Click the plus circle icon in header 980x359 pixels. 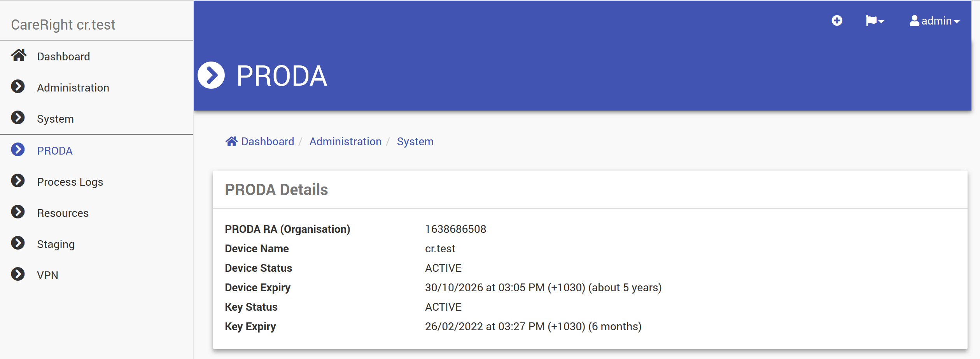(837, 21)
